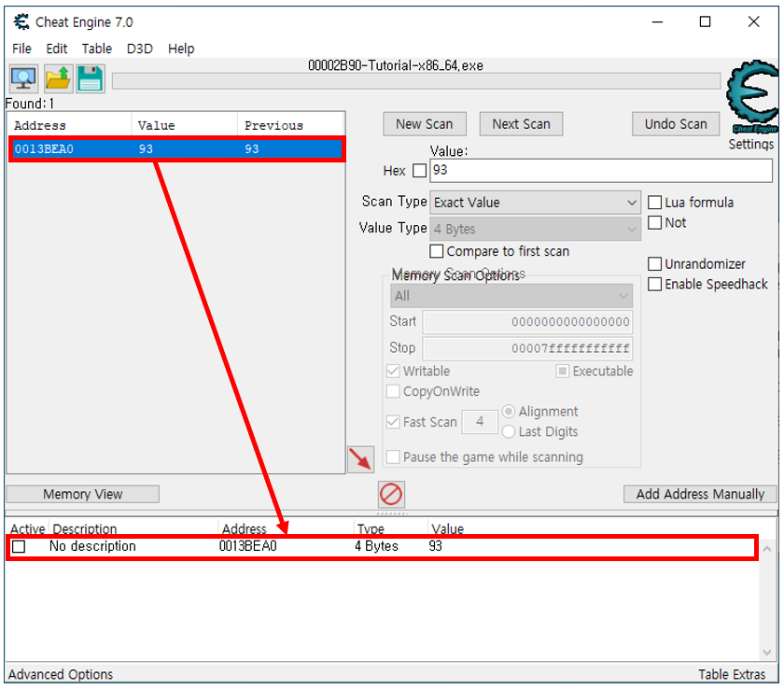Open the Table menu

(x=96, y=49)
